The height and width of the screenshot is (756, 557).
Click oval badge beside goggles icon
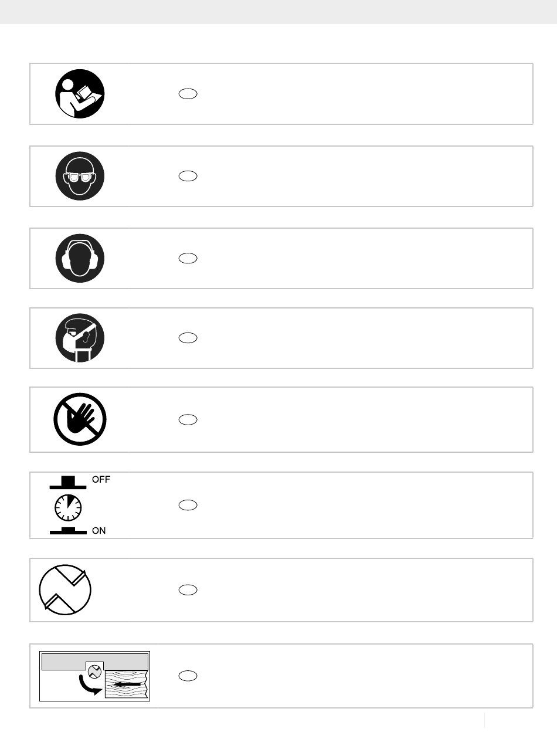point(188,176)
